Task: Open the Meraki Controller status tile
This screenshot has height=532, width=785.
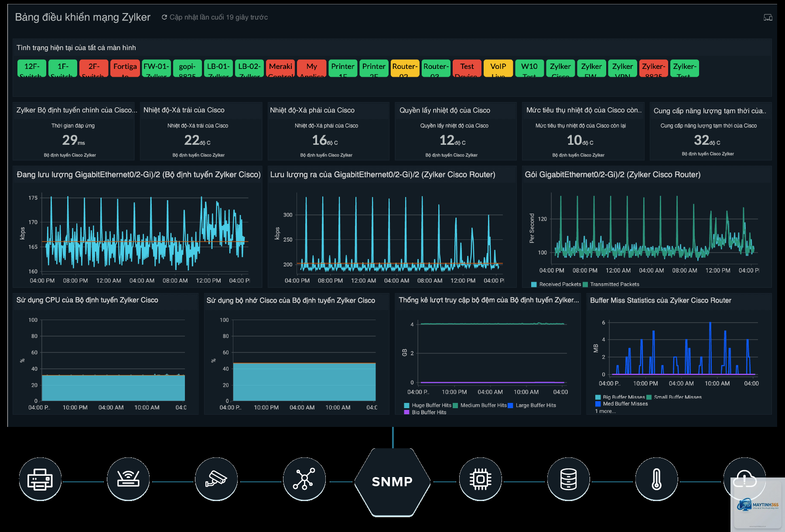Action: (x=280, y=68)
